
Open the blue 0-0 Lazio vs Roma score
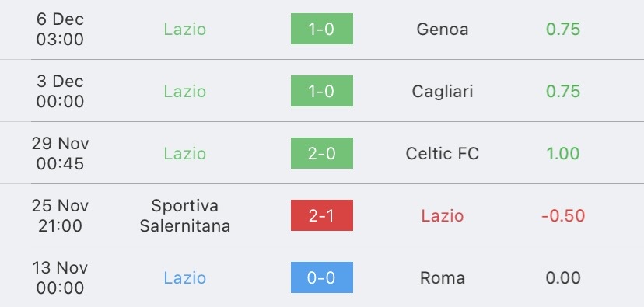tap(321, 277)
